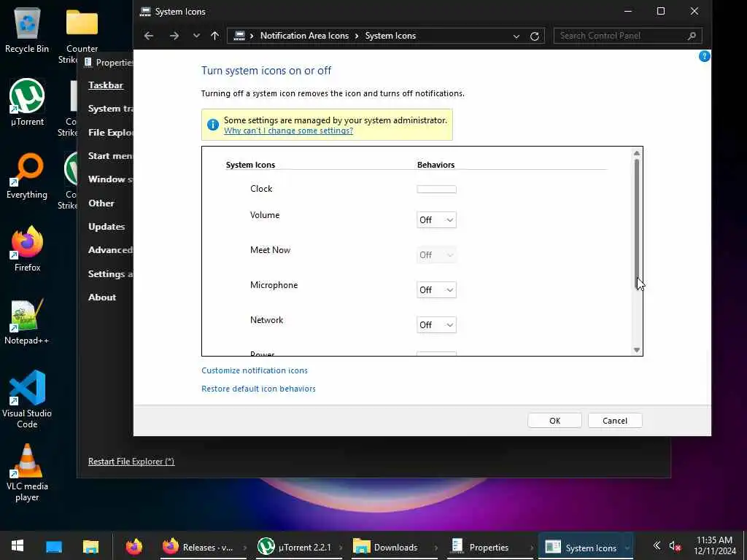Select the Recycle Bin desktop icon

[x=27, y=29]
